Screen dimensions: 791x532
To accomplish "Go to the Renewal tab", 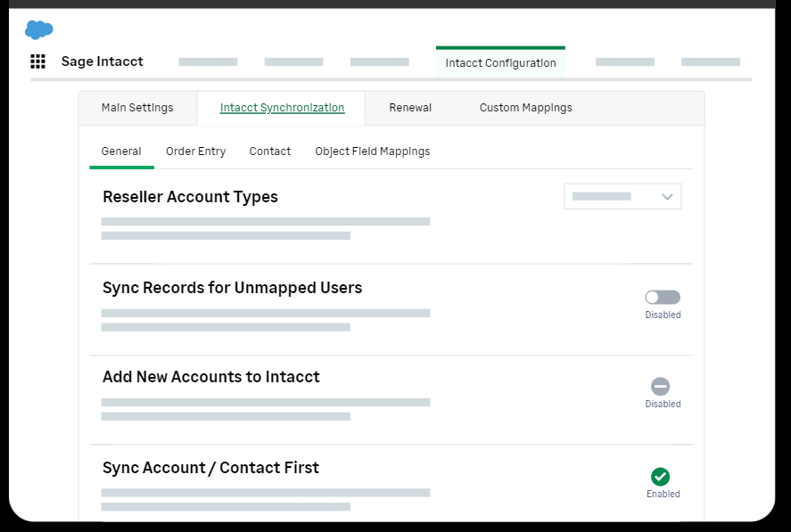I will [410, 108].
